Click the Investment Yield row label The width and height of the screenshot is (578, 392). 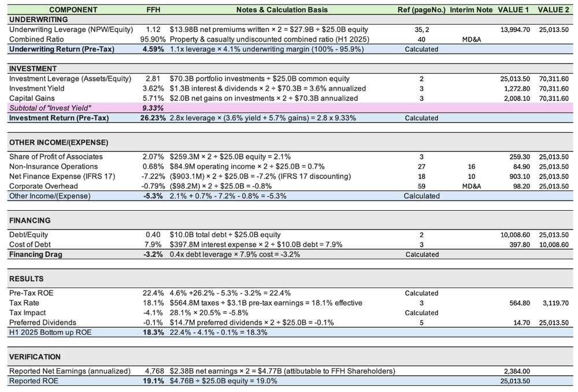(36, 88)
